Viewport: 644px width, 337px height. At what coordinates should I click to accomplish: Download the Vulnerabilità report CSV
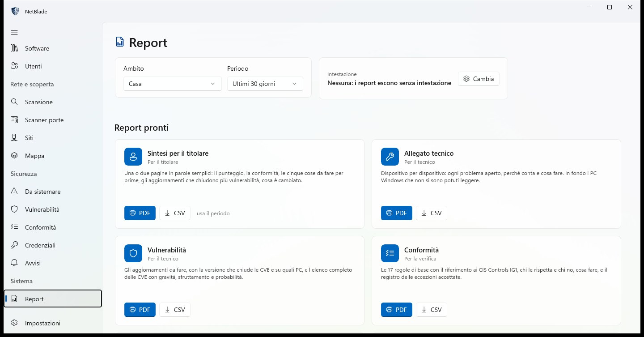point(175,310)
